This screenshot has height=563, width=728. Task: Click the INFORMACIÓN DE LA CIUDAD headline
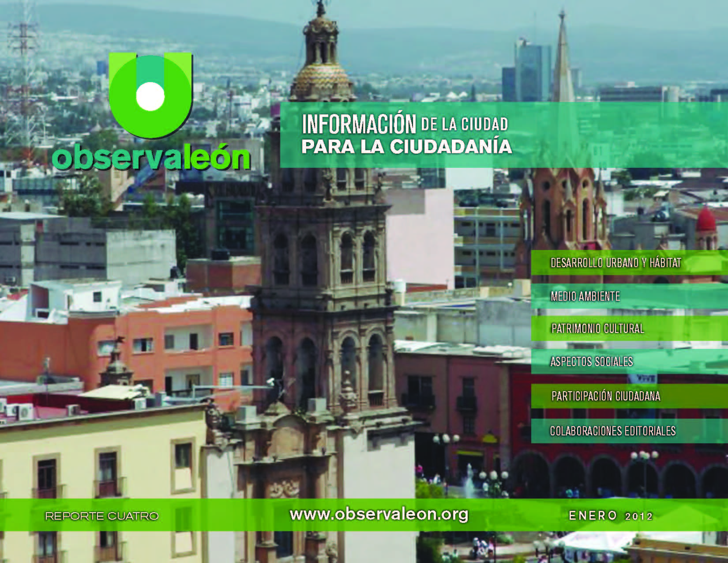(405, 124)
